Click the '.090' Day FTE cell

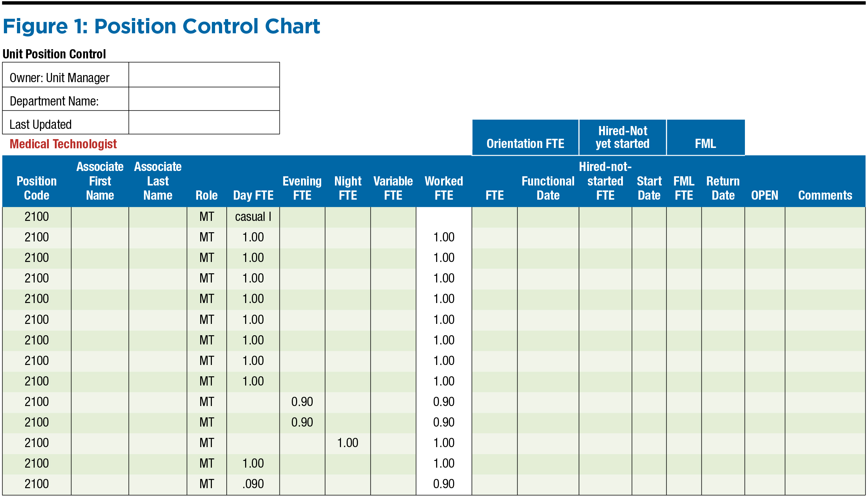(253, 484)
